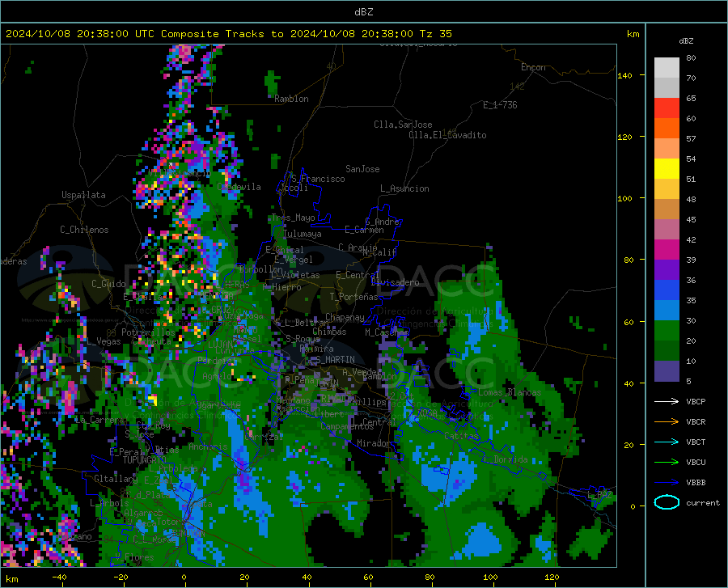728x588 pixels.
Task: Click the slate purple 10 dBZ color swatch
Action: click(667, 371)
